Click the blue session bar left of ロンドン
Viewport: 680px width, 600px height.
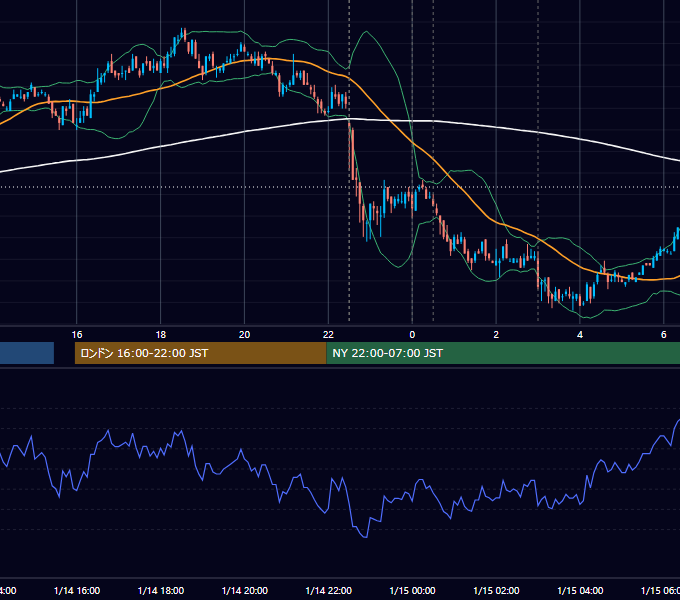click(x=27, y=353)
